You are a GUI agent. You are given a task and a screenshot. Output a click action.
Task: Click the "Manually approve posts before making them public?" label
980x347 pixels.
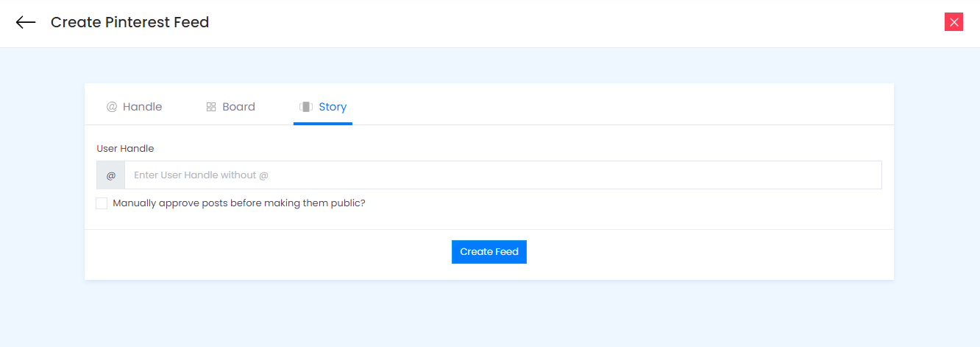click(x=239, y=203)
